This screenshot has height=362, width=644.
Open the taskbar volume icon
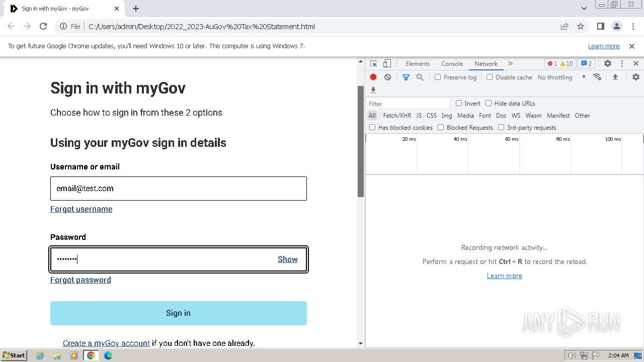click(572, 355)
